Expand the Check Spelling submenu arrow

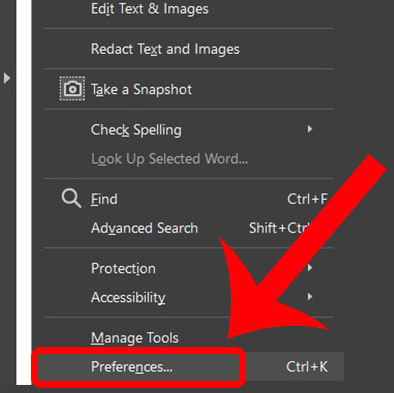click(310, 129)
